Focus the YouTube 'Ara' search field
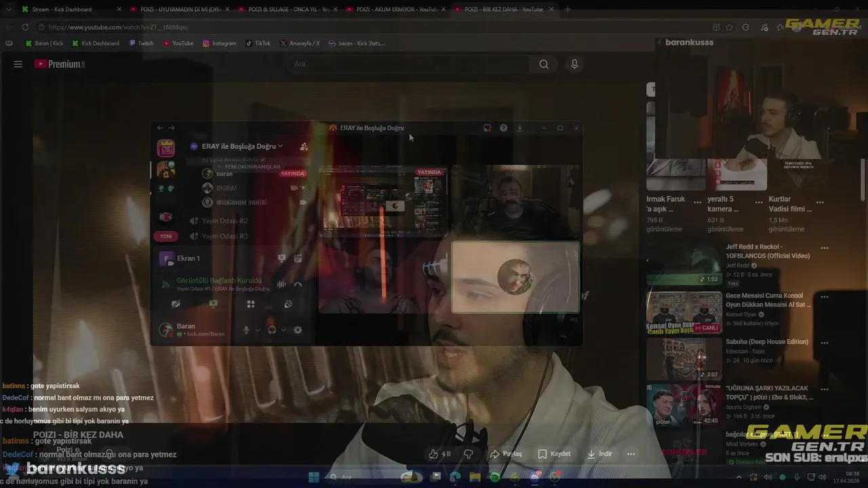 (410, 64)
